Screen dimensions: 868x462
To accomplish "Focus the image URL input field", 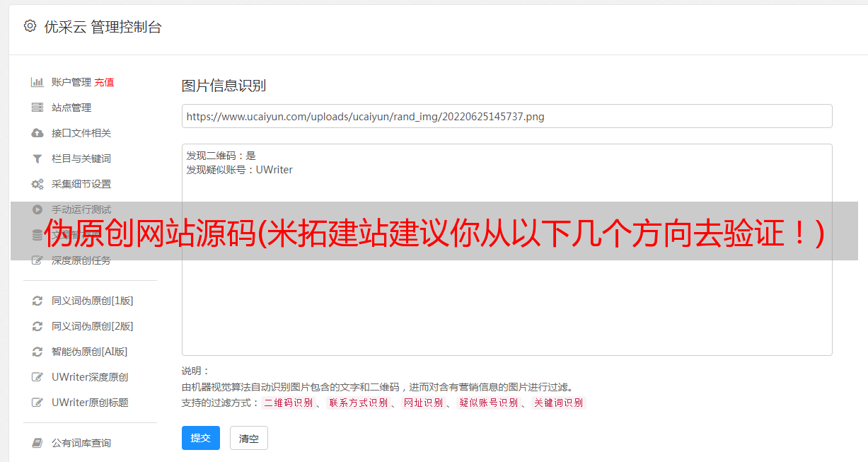I will (507, 116).
